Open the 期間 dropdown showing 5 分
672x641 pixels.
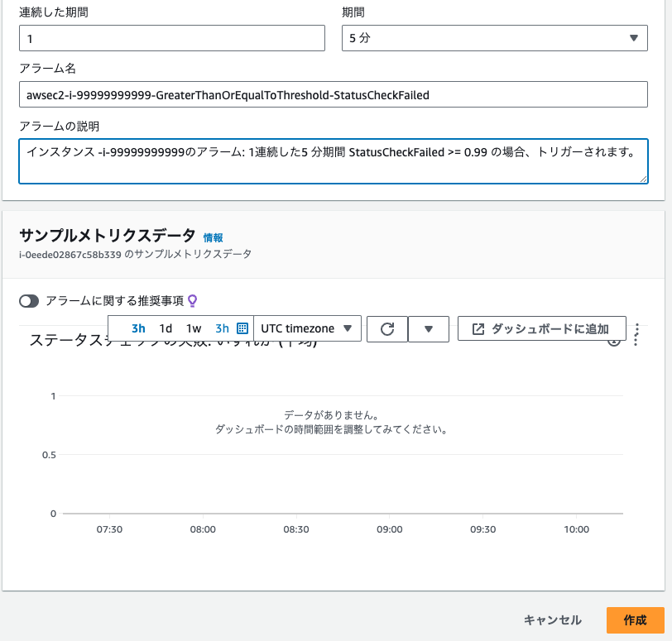click(x=494, y=37)
